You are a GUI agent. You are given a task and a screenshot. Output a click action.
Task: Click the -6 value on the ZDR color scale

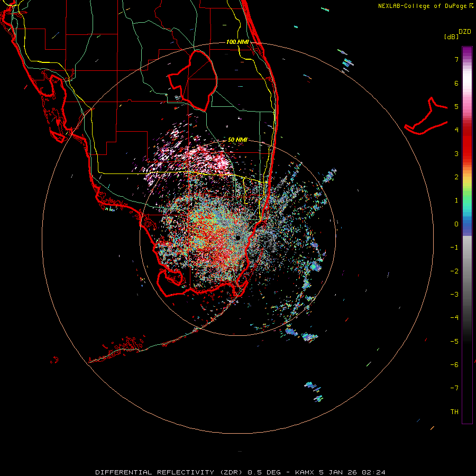(x=454, y=364)
